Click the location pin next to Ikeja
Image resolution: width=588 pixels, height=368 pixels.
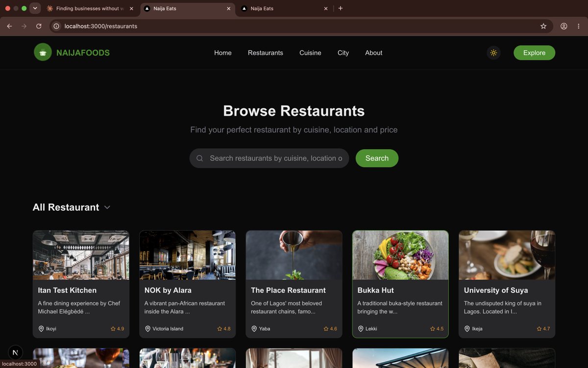pos(467,329)
